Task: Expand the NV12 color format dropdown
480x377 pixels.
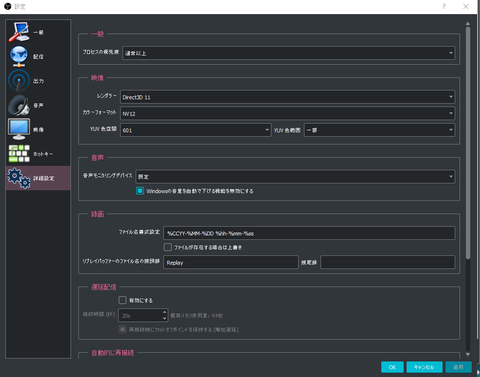Action: pyautogui.click(x=287, y=113)
